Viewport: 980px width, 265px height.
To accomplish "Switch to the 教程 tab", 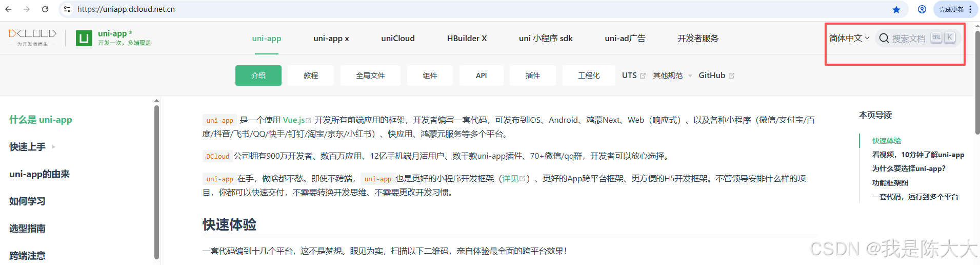I will click(x=311, y=75).
